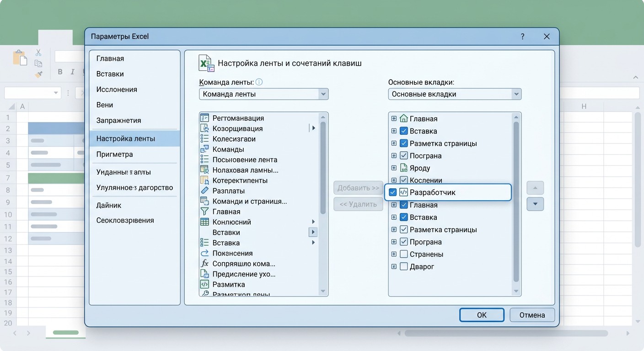The width and height of the screenshot is (644, 351).
Task: Click the Excel sheet tab at bottom
Action: coord(65,333)
